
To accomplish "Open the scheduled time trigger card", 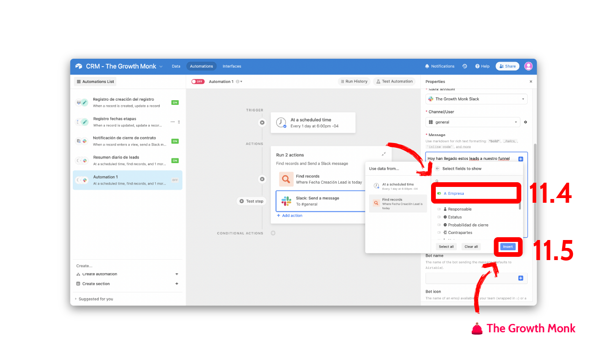I will coord(313,123).
